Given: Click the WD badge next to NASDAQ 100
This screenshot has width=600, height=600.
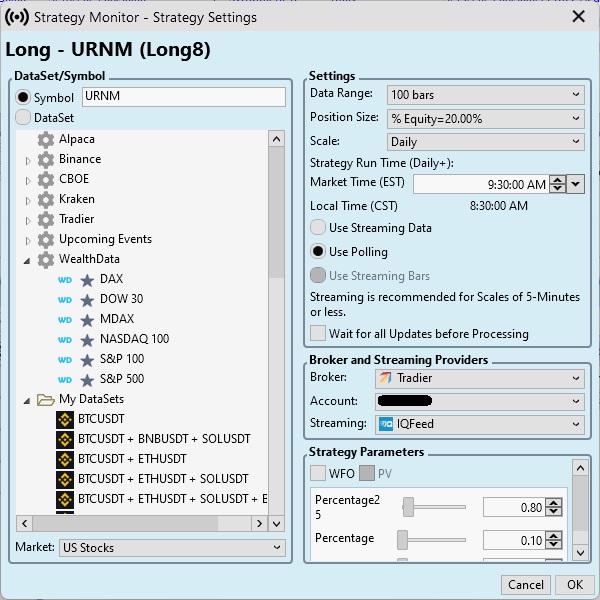Looking at the screenshot, I should [65, 340].
